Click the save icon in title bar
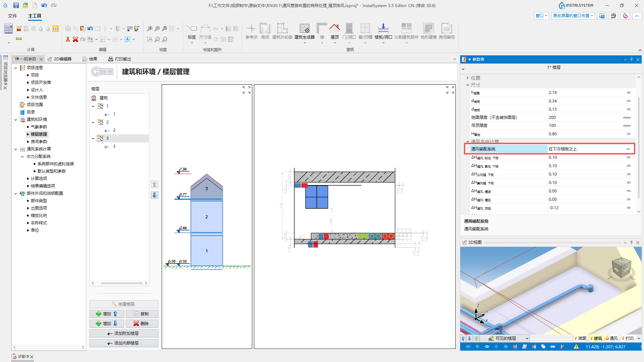The width and height of the screenshot is (644, 362). coord(16,5)
